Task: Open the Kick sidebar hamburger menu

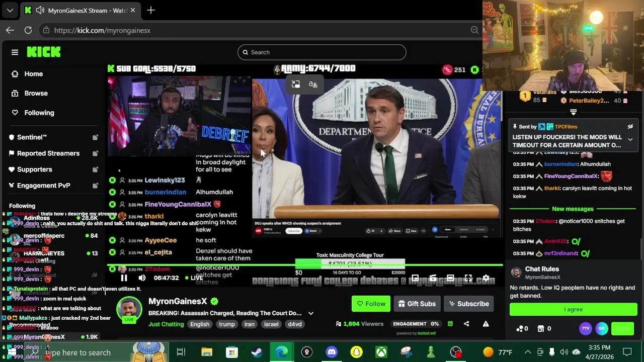Action: [15, 52]
